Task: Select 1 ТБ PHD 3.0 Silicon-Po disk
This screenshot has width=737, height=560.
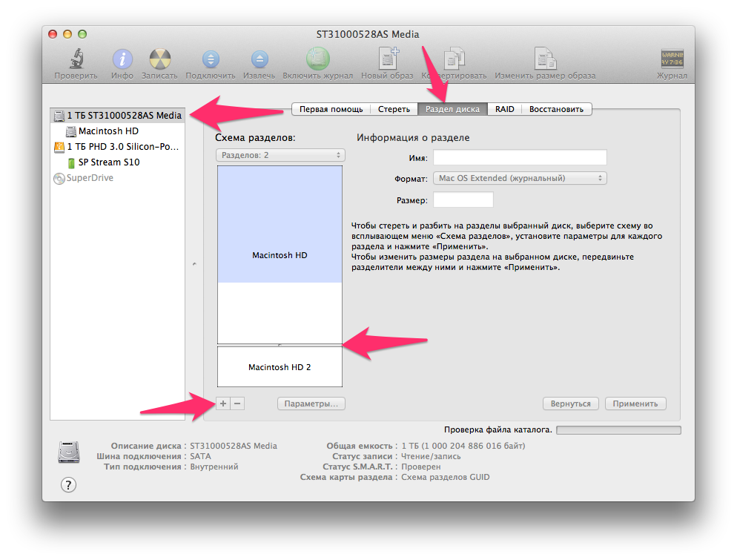Action: (117, 147)
